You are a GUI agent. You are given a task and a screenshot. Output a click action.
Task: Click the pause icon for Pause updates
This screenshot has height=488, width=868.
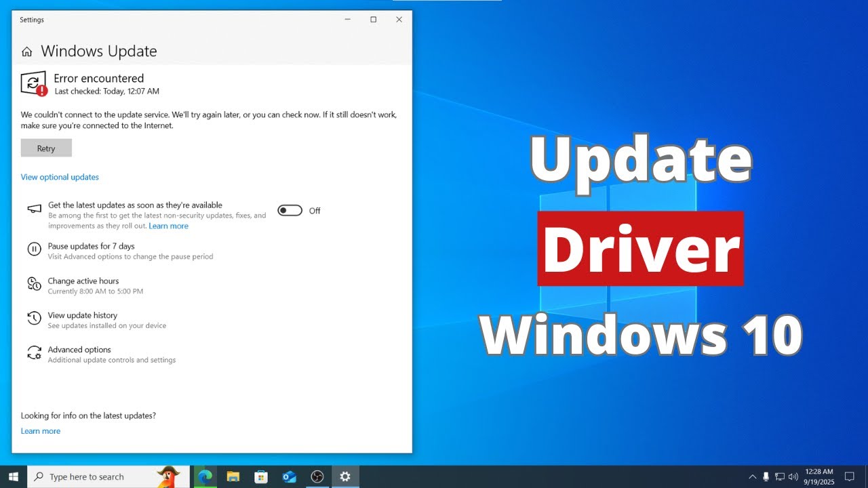point(34,249)
